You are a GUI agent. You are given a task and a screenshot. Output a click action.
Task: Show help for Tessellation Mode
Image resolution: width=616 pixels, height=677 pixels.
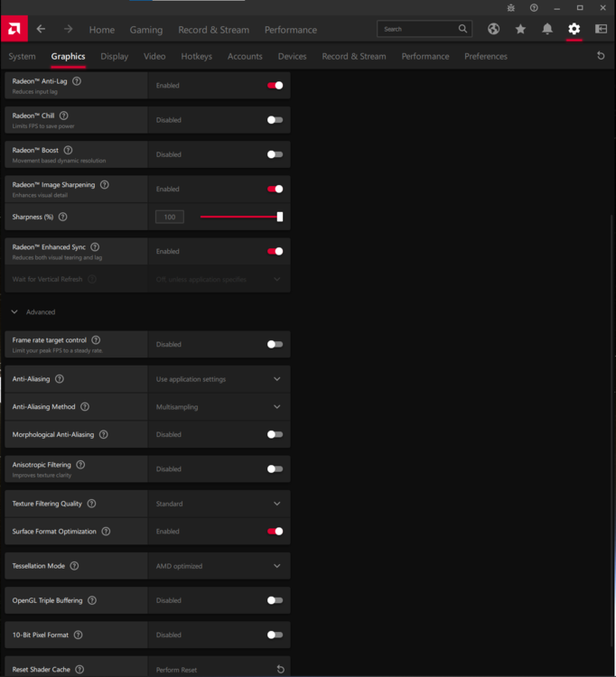pos(75,566)
